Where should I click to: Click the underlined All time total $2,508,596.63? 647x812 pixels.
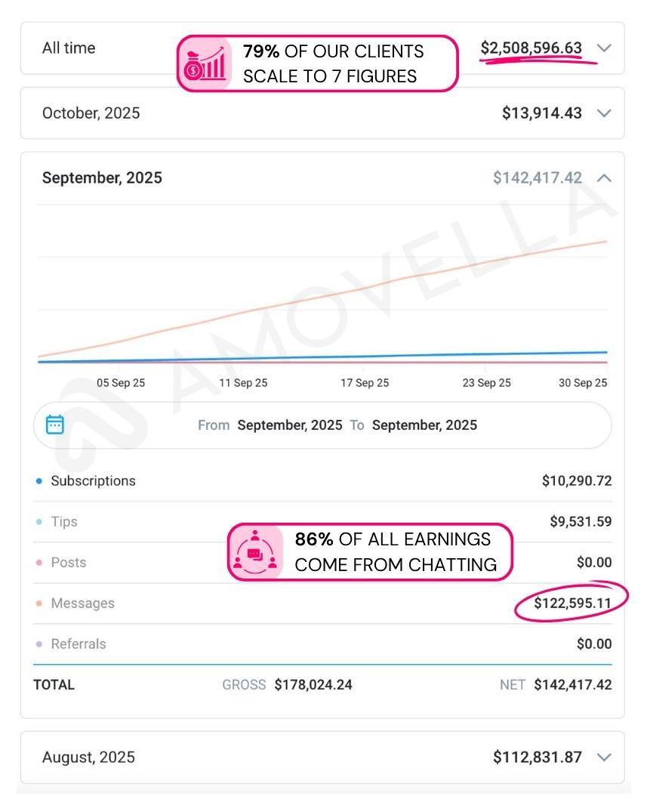531,48
